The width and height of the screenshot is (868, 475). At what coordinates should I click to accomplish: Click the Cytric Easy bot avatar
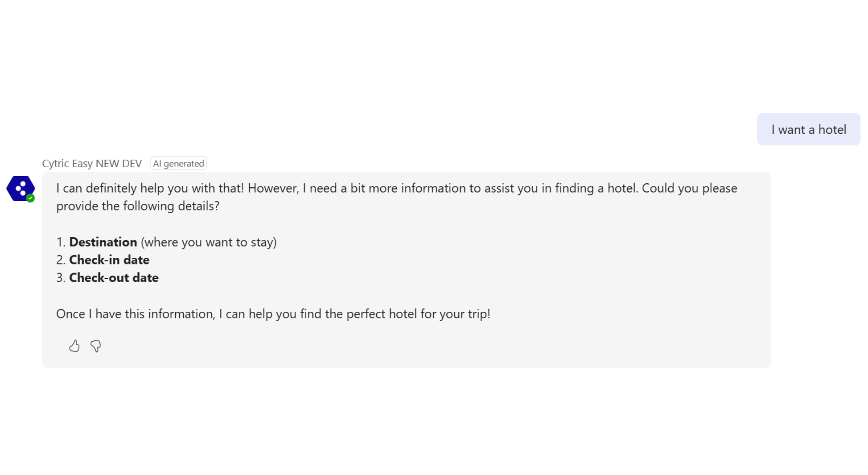20,188
